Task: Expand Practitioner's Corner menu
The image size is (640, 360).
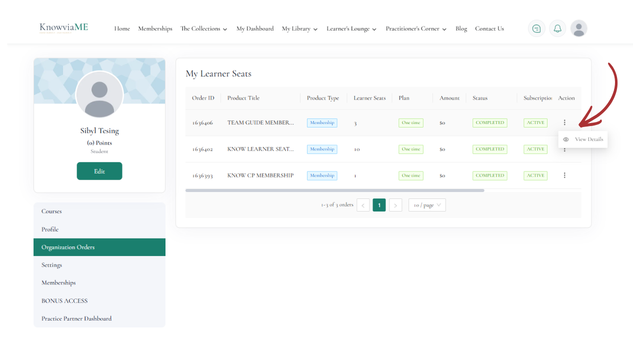Action: pyautogui.click(x=416, y=29)
